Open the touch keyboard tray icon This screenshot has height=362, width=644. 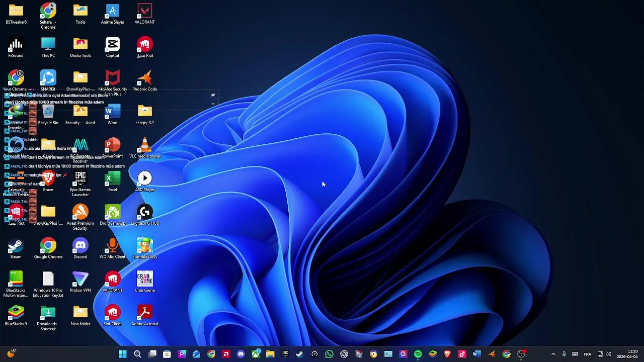(575, 354)
